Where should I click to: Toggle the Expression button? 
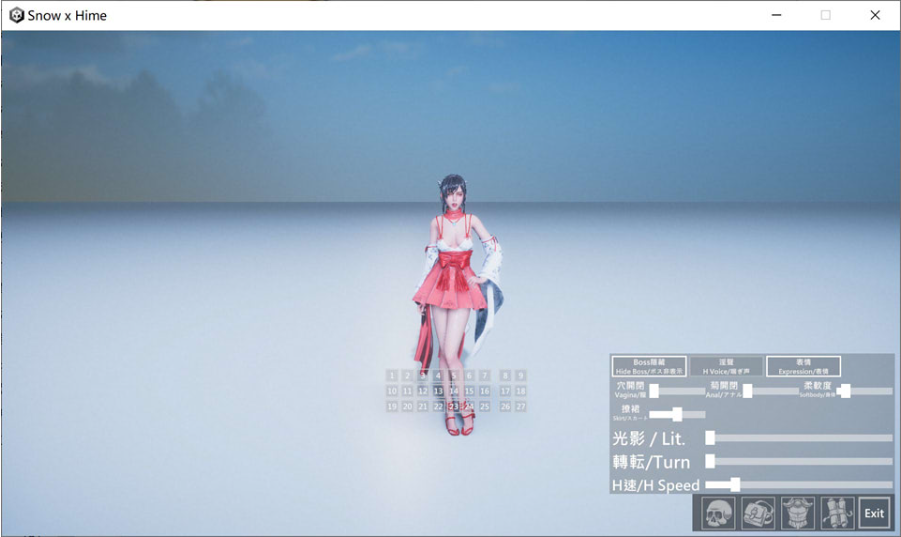[803, 366]
